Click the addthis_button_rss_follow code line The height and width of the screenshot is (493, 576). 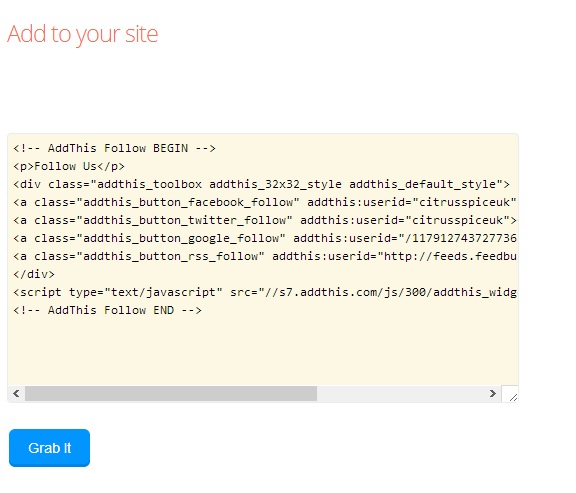265,256
